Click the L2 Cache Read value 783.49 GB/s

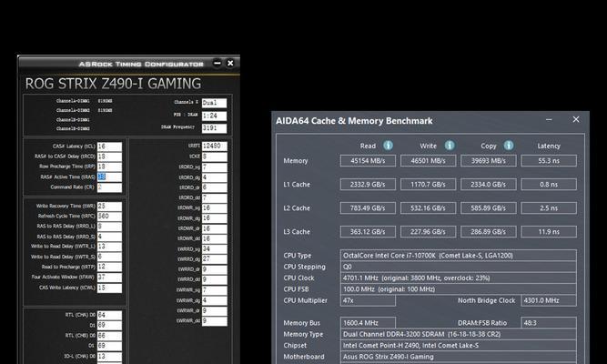point(368,208)
